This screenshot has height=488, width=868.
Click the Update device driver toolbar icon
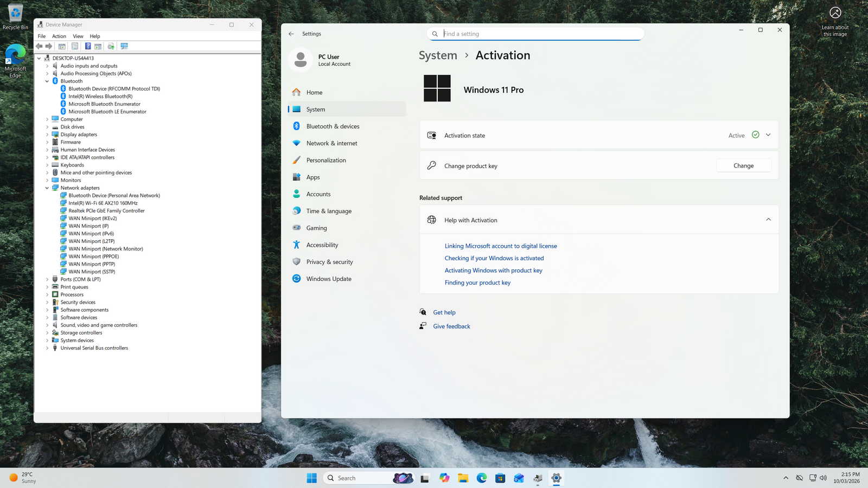click(x=111, y=46)
